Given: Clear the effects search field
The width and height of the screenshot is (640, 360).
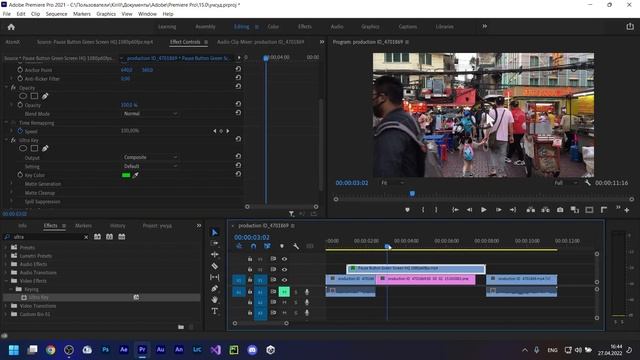Looking at the screenshot, I should click(86, 237).
